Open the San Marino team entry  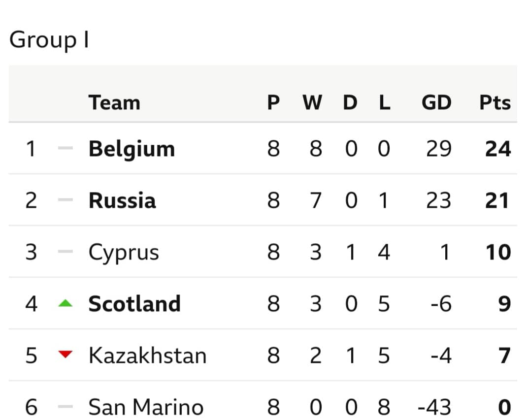pos(146,407)
